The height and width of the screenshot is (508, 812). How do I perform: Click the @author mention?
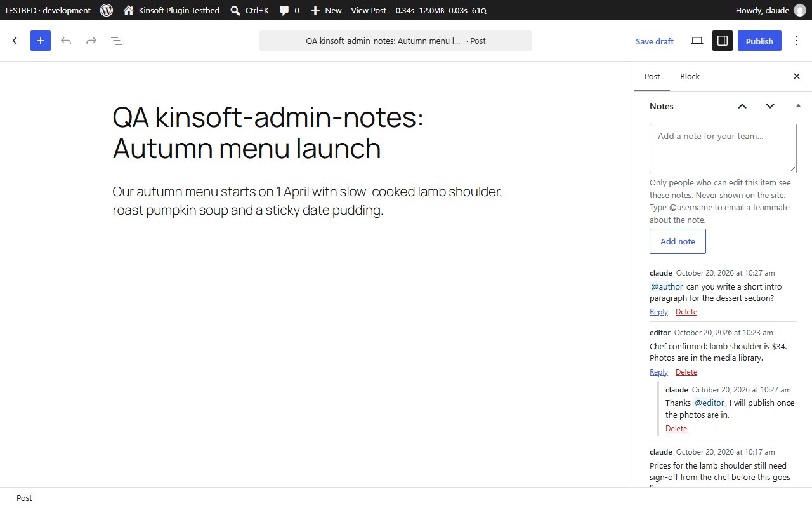[x=667, y=286]
